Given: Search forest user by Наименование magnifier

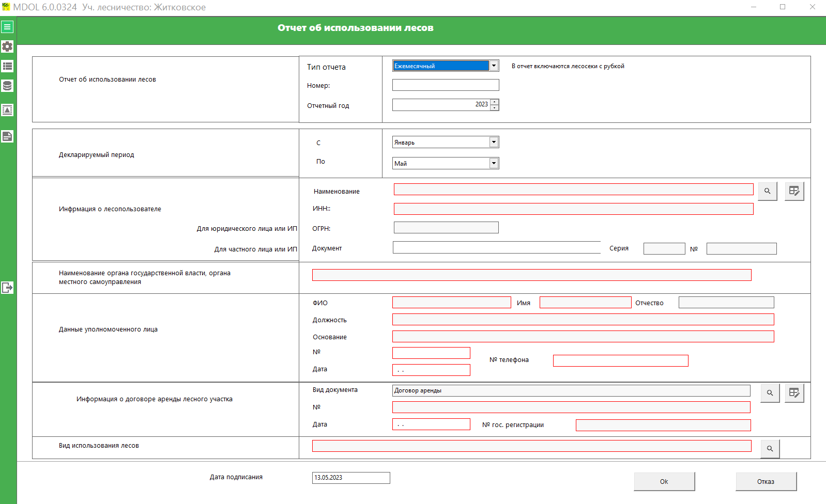Looking at the screenshot, I should tap(768, 191).
